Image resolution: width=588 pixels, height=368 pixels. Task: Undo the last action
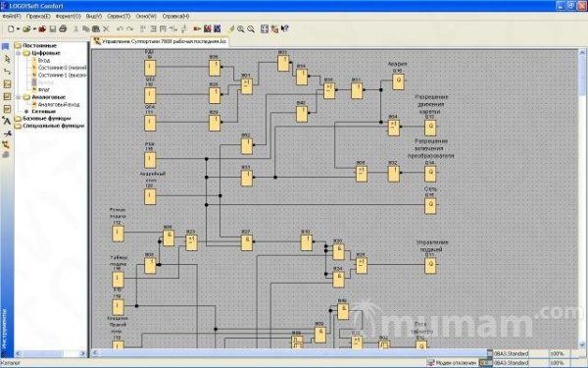120,28
